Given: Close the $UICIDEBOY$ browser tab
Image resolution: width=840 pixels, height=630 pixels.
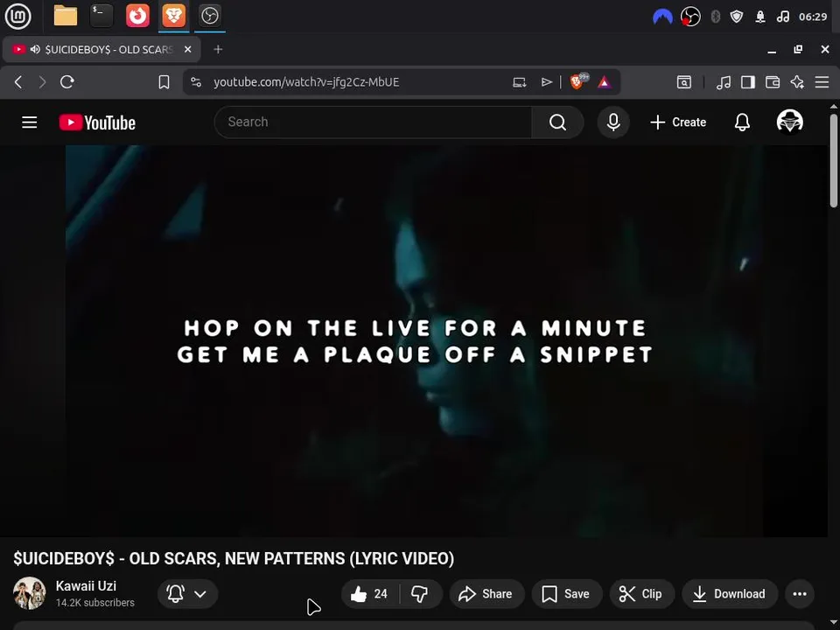Looking at the screenshot, I should 187,49.
